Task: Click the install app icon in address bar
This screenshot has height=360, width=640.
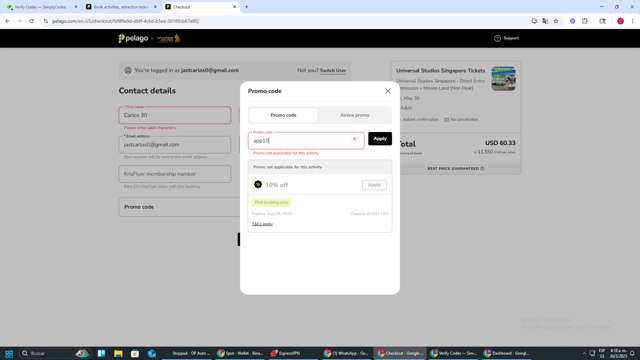Action: pos(534,21)
